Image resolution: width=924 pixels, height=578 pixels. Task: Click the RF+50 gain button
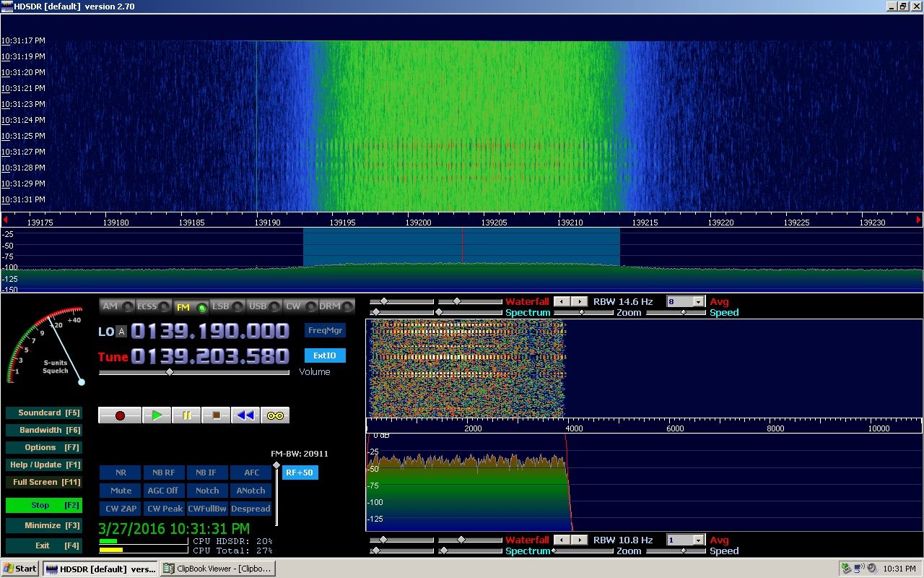click(x=300, y=473)
